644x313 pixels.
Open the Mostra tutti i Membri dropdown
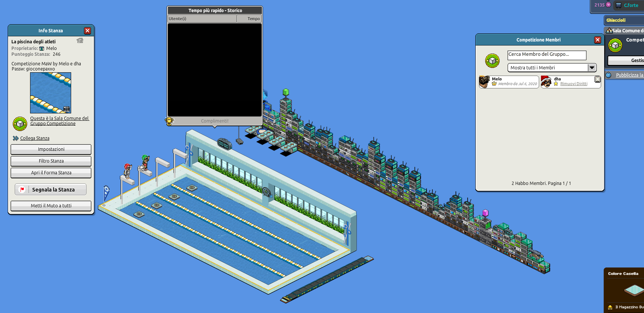click(552, 68)
